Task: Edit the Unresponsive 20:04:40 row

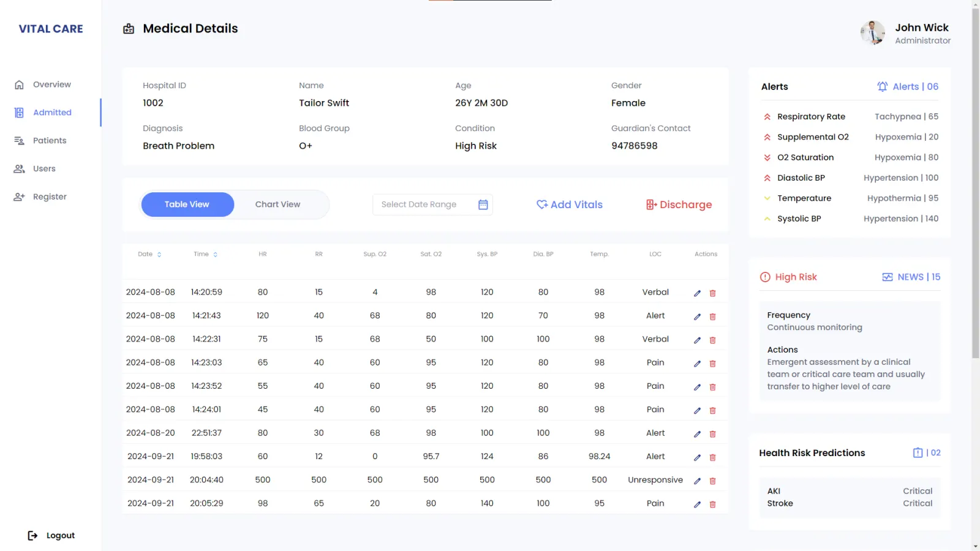Action: [697, 481]
